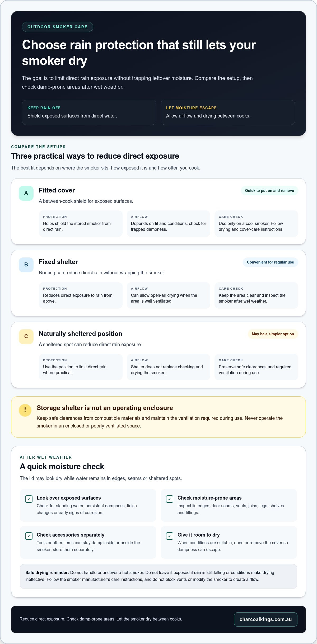Select the Outdoor Smoker Care tag
The width and height of the screenshot is (317, 644).
57,27
